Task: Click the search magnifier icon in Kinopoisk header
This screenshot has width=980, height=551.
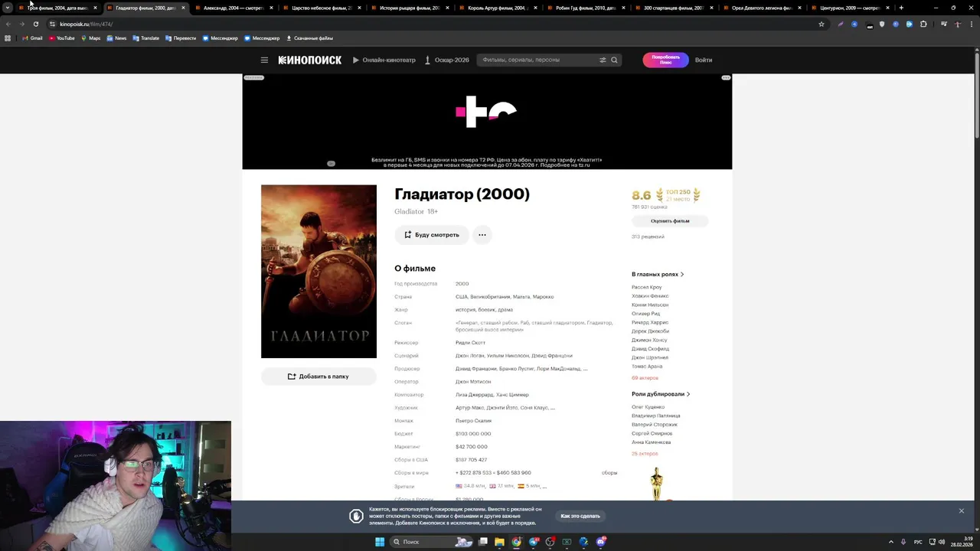Action: point(614,60)
